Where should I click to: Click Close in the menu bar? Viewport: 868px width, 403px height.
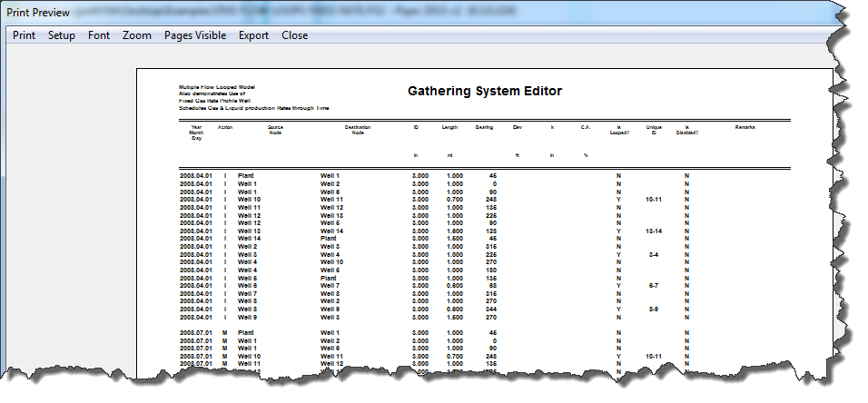click(x=294, y=35)
